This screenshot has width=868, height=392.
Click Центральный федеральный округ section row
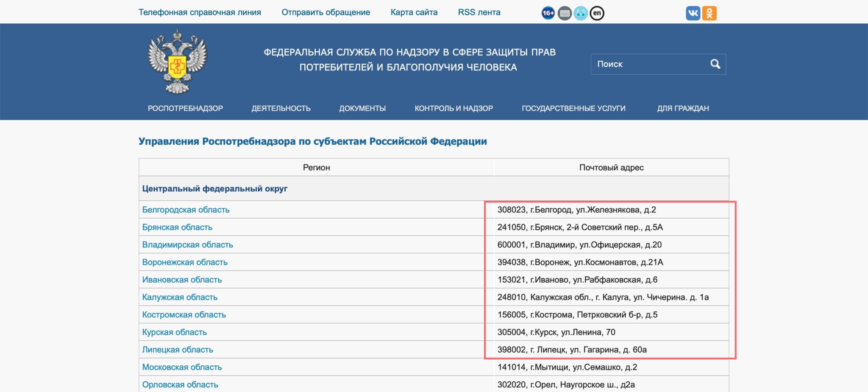[434, 188]
